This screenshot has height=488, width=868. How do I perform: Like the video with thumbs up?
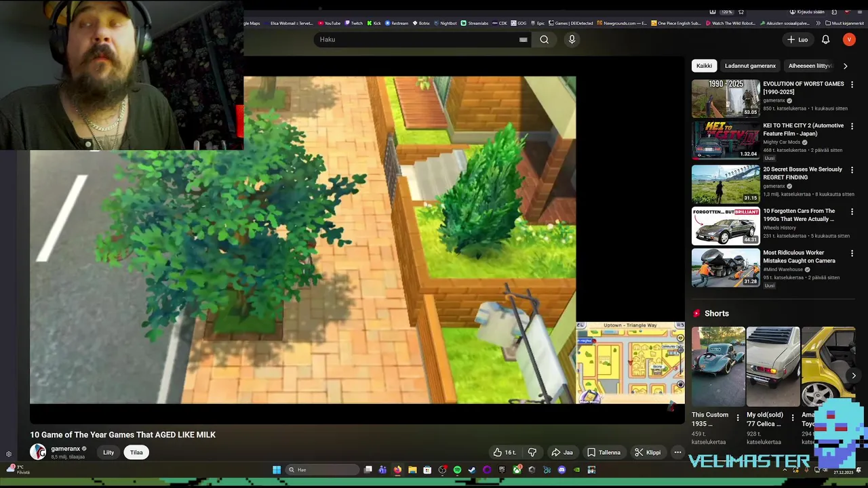tap(505, 452)
